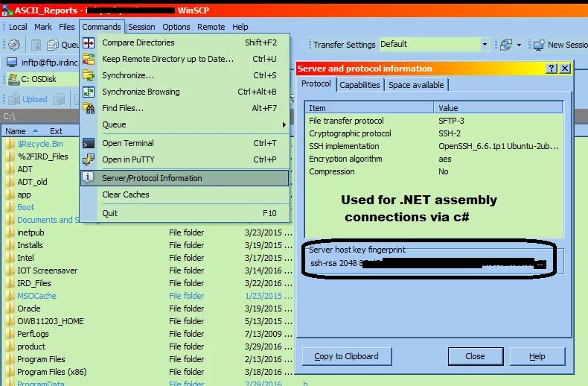Select the inetpub folder icon

tap(10, 232)
